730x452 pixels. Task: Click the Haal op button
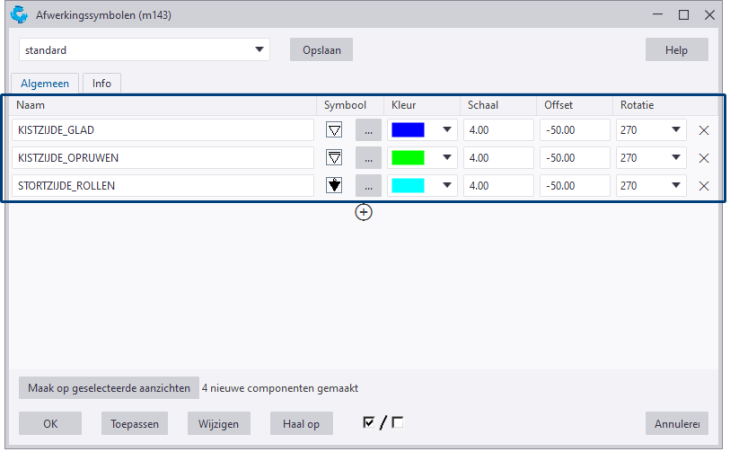click(301, 424)
